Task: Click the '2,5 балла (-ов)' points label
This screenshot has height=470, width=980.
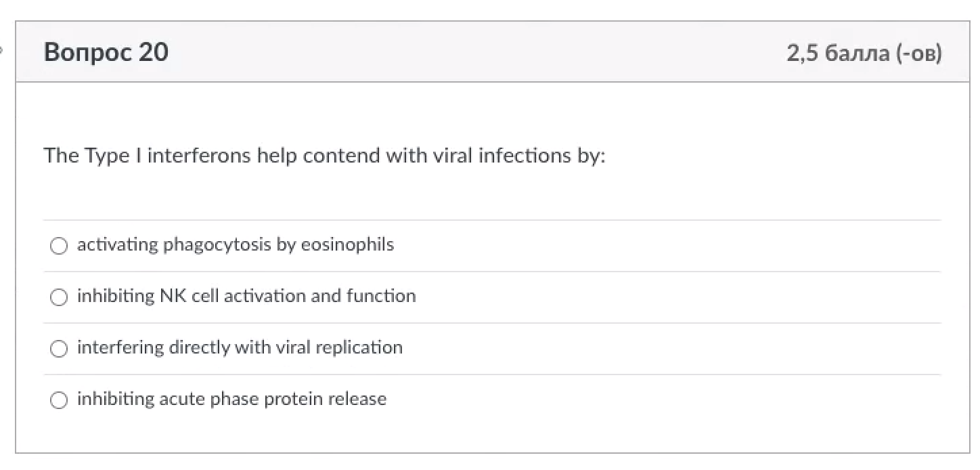Action: (864, 53)
